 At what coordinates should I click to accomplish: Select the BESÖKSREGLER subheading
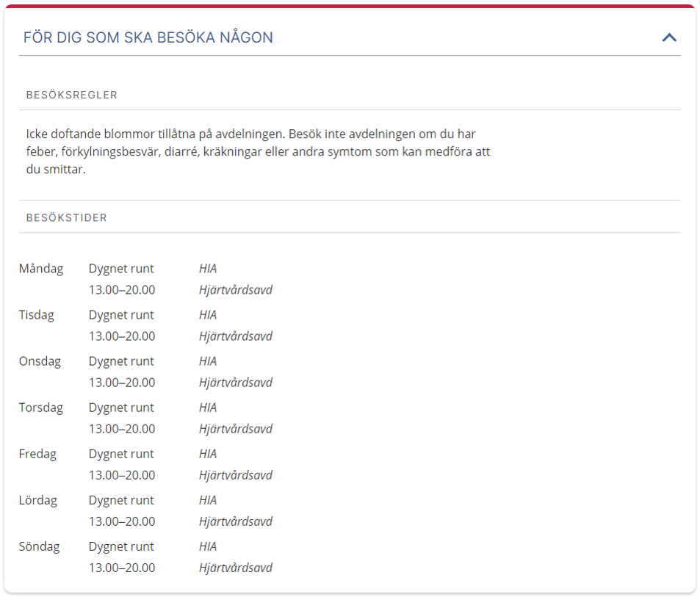coord(72,95)
